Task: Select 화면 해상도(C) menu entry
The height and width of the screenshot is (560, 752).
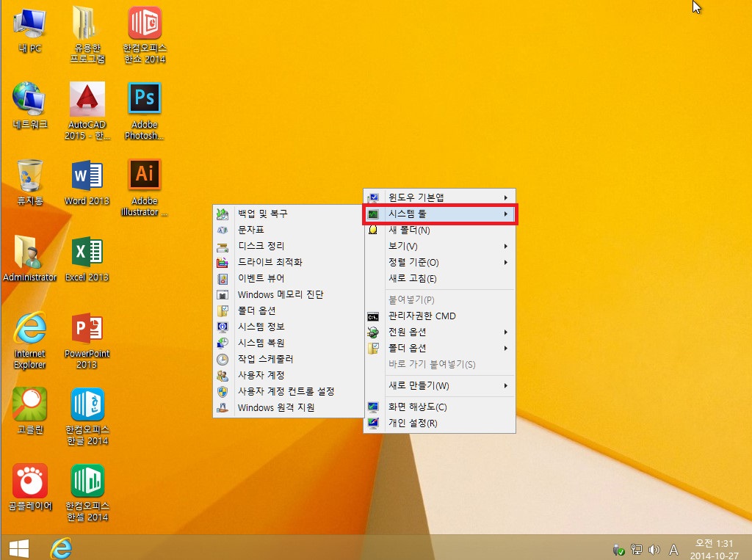Action: (439, 407)
